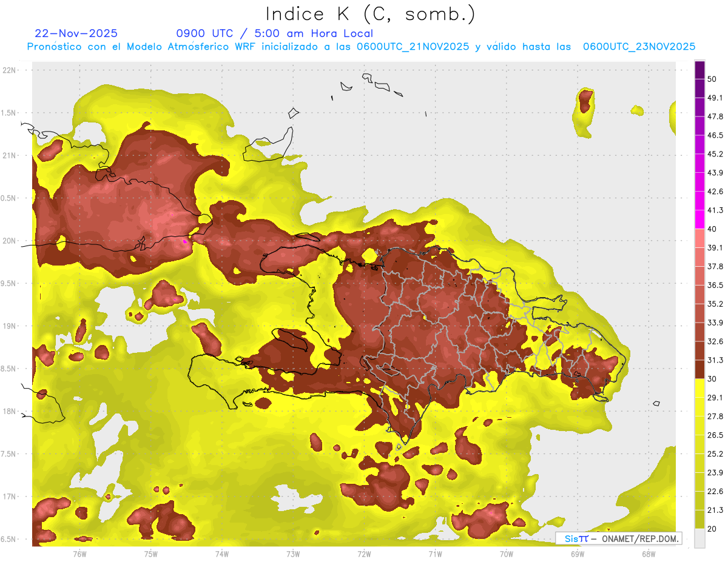Click the colorbar label "45.2"
The height and width of the screenshot is (562, 728).
pos(715,154)
